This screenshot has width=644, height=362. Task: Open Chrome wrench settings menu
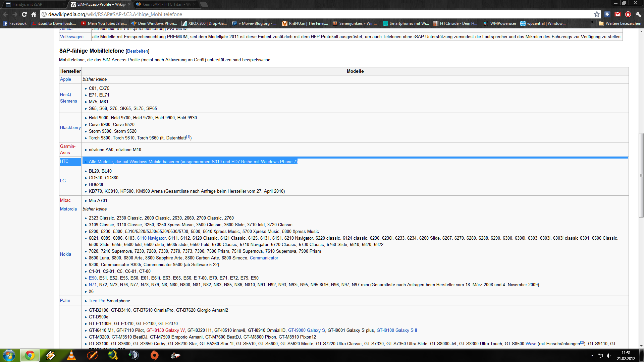coord(638,14)
